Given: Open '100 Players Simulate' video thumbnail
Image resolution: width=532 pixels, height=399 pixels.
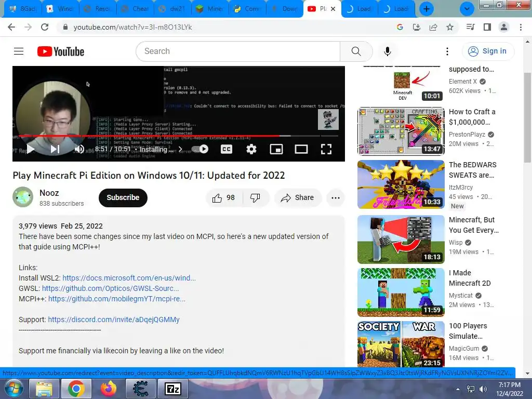Looking at the screenshot, I should tap(401, 344).
